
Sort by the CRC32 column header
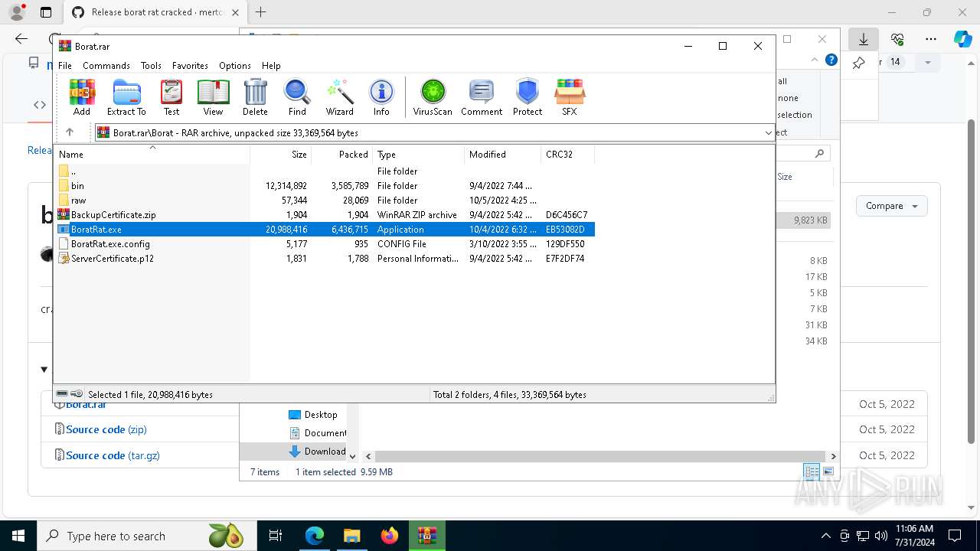point(568,155)
